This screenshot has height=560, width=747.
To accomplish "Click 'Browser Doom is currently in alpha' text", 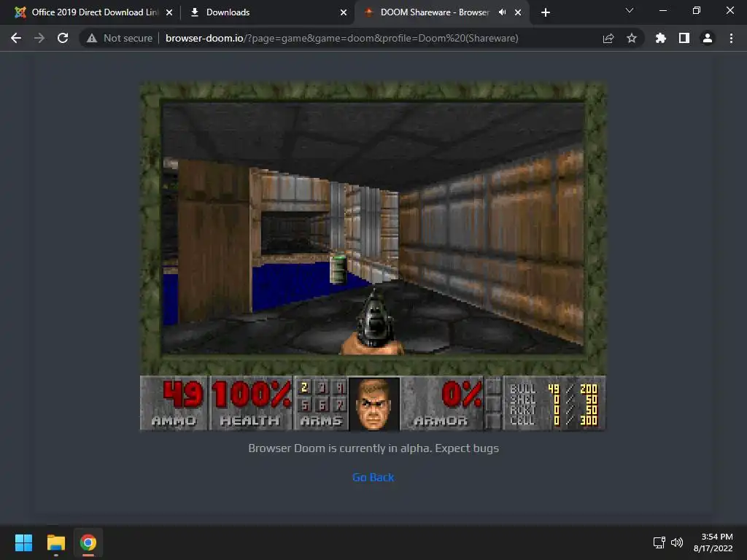I will (x=373, y=448).
